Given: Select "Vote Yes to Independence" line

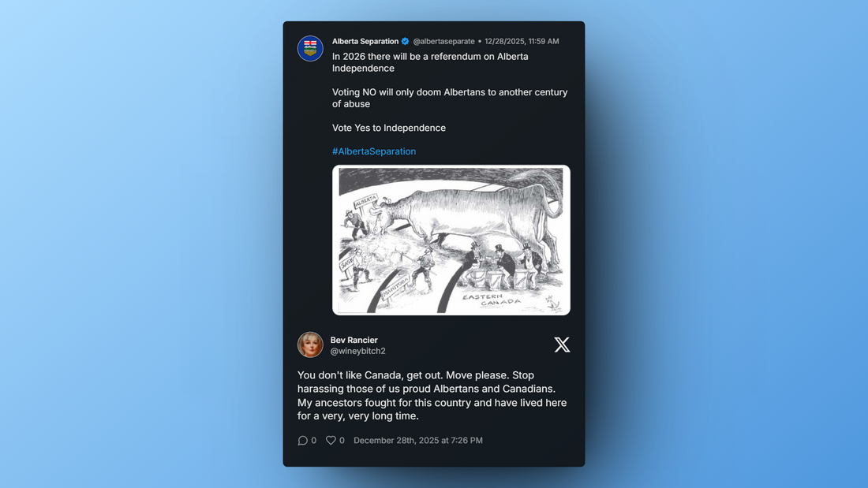Looking at the screenshot, I should 388,128.
